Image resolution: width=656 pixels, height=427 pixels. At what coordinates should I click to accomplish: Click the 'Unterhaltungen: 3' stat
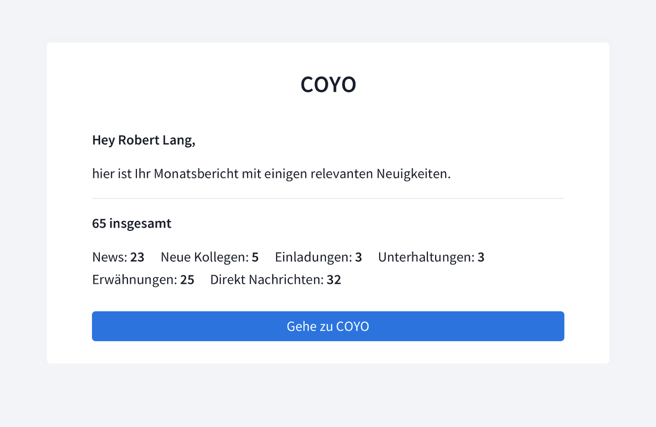(x=431, y=257)
